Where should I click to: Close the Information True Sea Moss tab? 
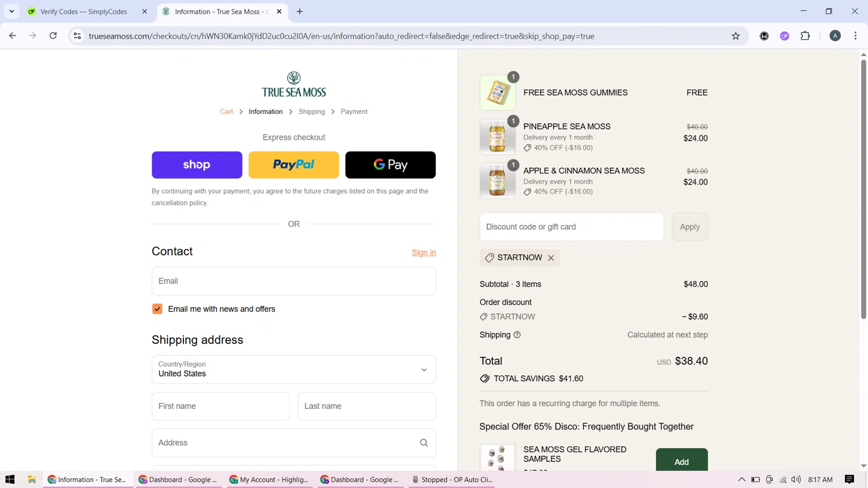279,12
